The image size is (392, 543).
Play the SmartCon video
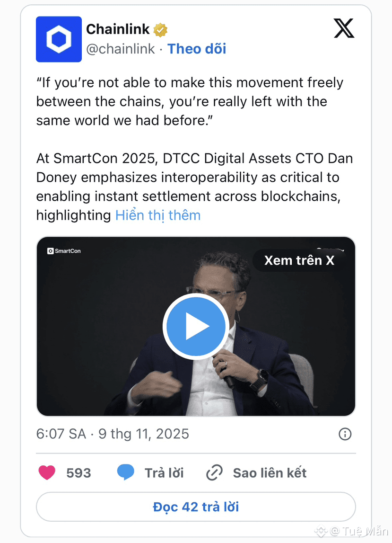(196, 326)
